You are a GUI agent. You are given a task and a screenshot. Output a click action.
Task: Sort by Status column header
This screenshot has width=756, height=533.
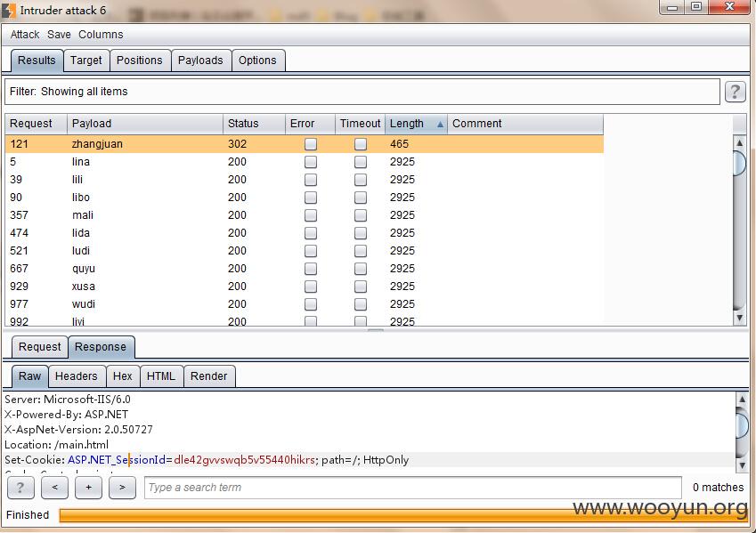[254, 124]
